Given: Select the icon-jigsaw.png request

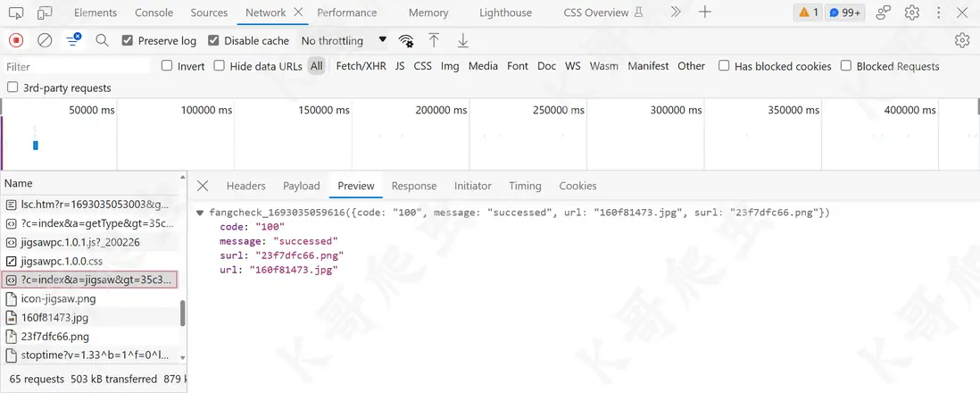Looking at the screenshot, I should [x=89, y=298].
